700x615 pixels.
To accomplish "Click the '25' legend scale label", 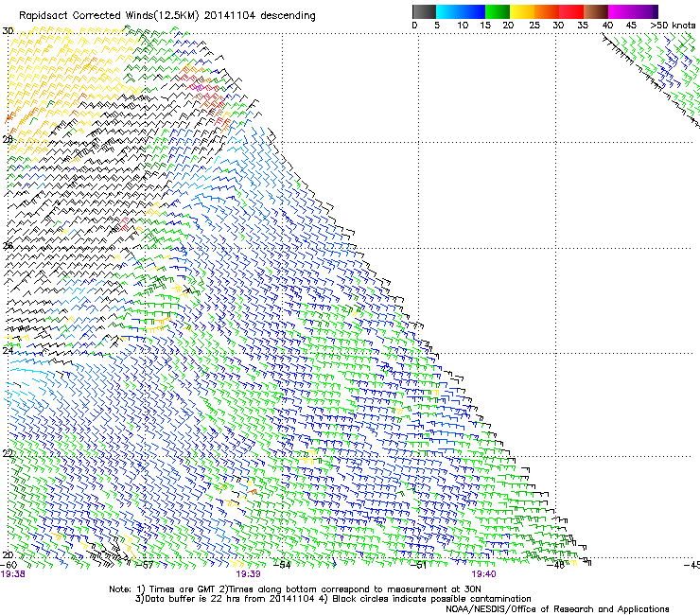I will [x=534, y=26].
